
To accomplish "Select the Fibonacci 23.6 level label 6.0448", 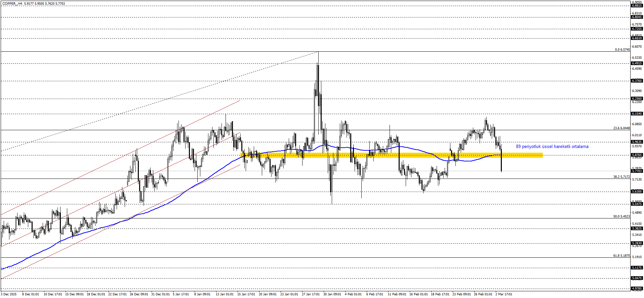I will 621,128.
